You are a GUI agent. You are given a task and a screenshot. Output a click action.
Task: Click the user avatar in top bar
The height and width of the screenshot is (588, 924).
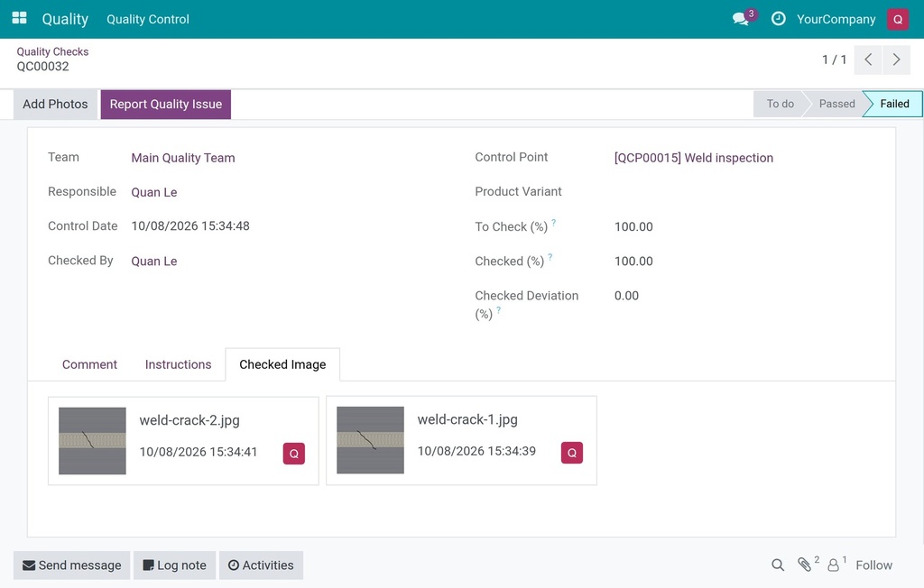coord(898,19)
